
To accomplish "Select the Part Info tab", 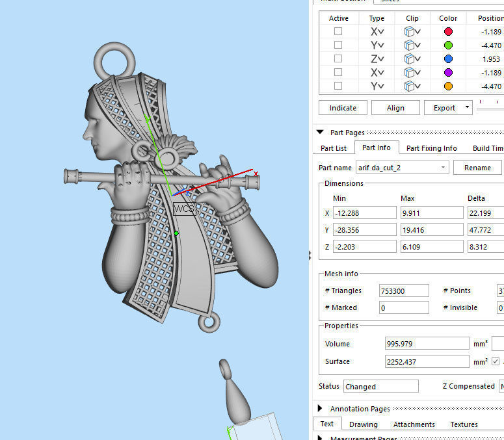I will [x=377, y=148].
